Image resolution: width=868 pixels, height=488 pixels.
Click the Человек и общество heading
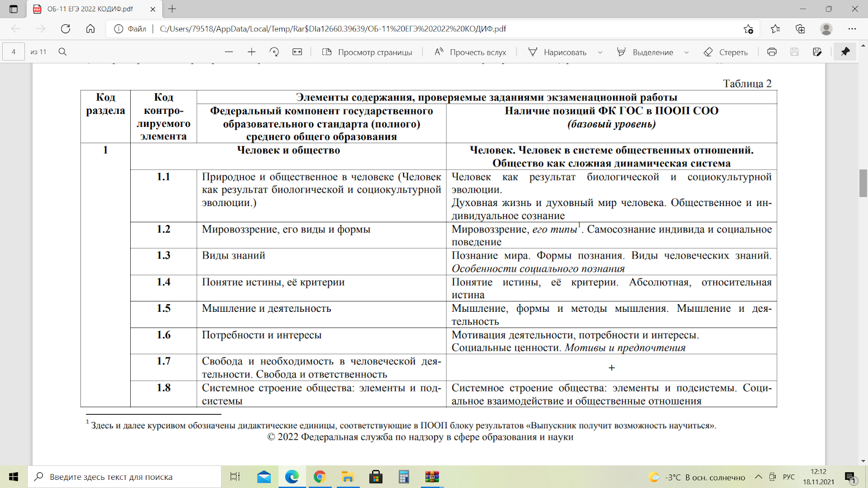pyautogui.click(x=289, y=150)
